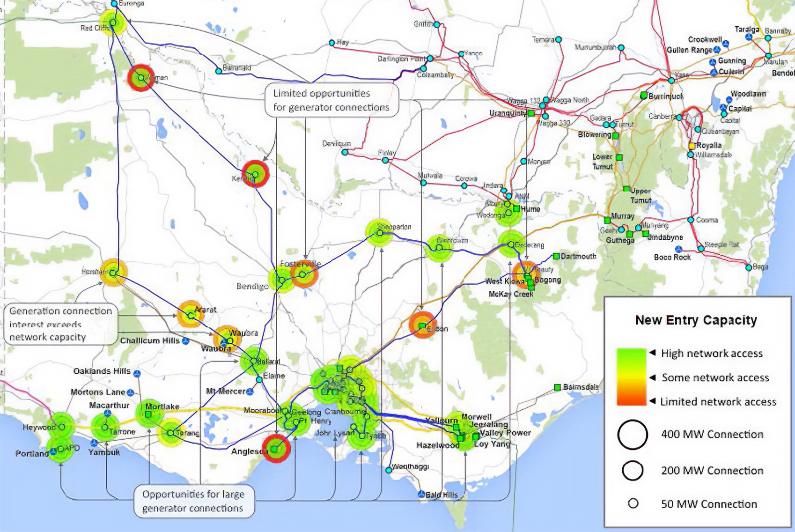Select the red Anglesea connection node
The width and height of the screenshot is (795, 532).
click(x=275, y=448)
